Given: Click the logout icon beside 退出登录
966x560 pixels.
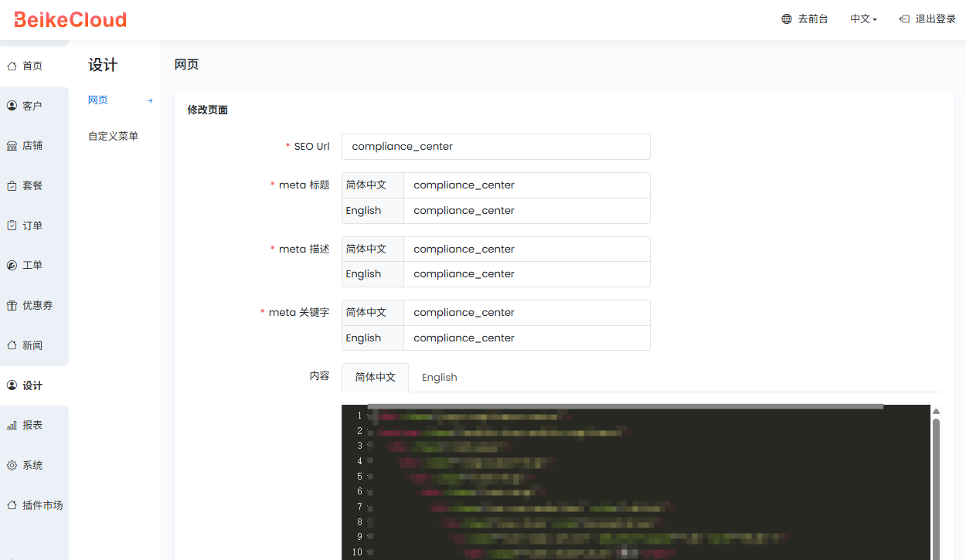Looking at the screenshot, I should (x=904, y=19).
